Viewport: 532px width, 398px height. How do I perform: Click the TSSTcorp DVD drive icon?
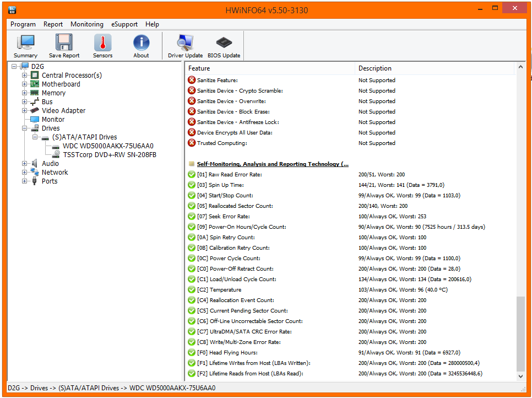point(56,154)
